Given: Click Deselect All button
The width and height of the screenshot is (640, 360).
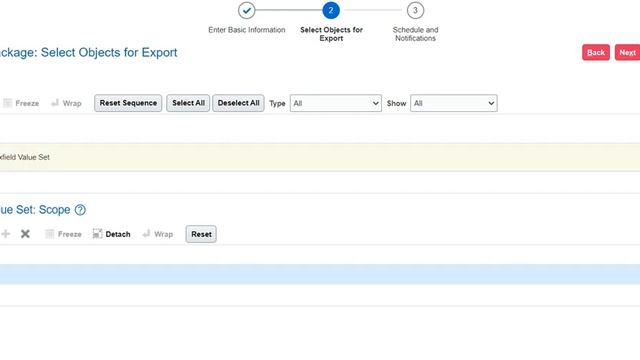Looking at the screenshot, I should (x=238, y=103).
